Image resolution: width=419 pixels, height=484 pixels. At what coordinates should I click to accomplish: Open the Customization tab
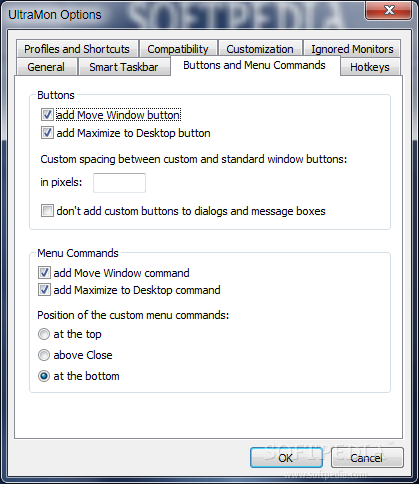260,49
